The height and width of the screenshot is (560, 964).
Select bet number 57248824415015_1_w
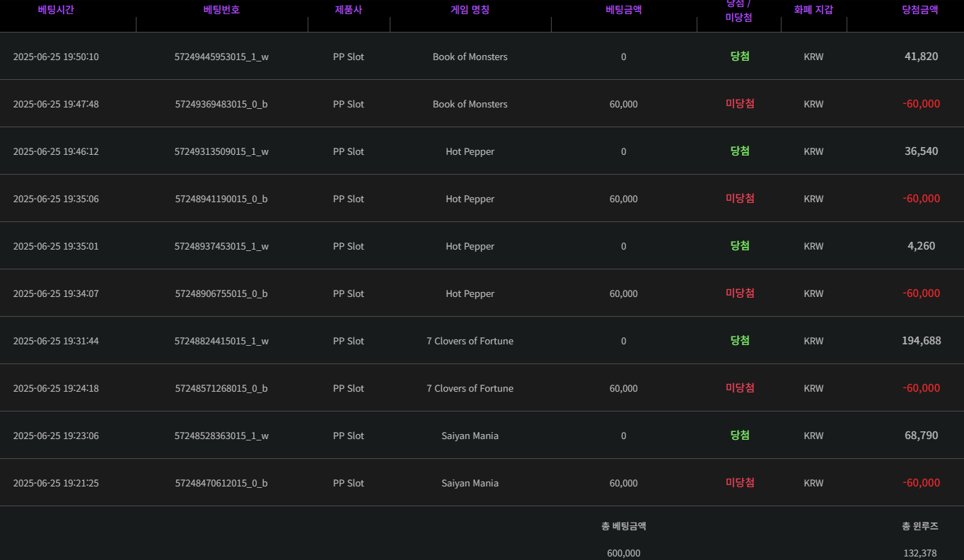tap(221, 341)
